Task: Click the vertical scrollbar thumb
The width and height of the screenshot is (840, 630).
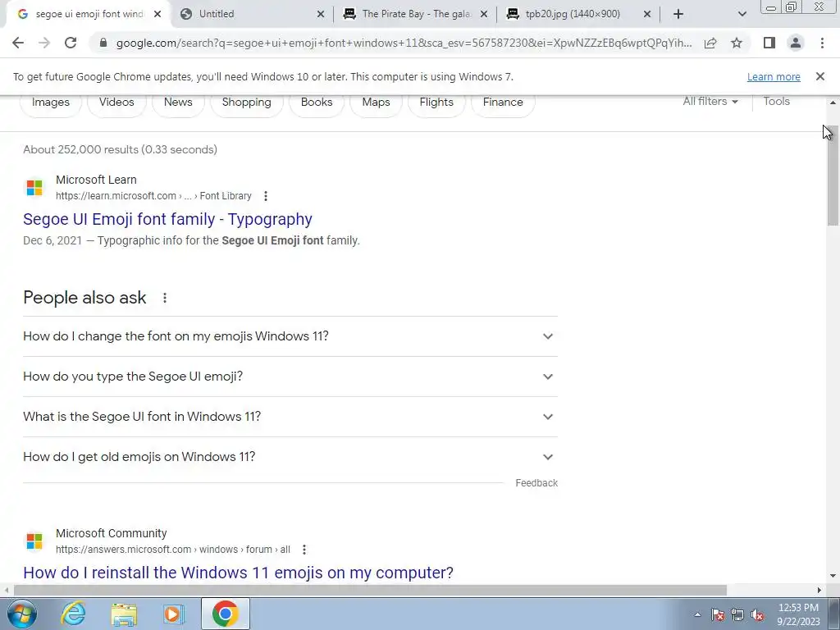Action: coord(833,176)
